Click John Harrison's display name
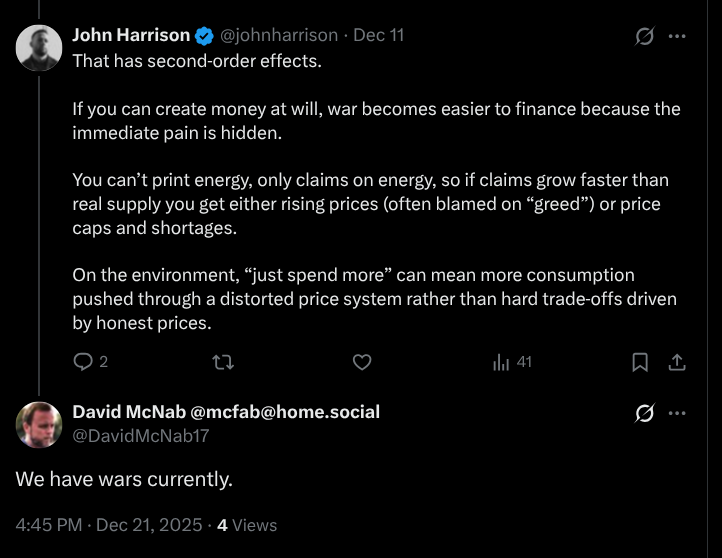 [x=131, y=35]
